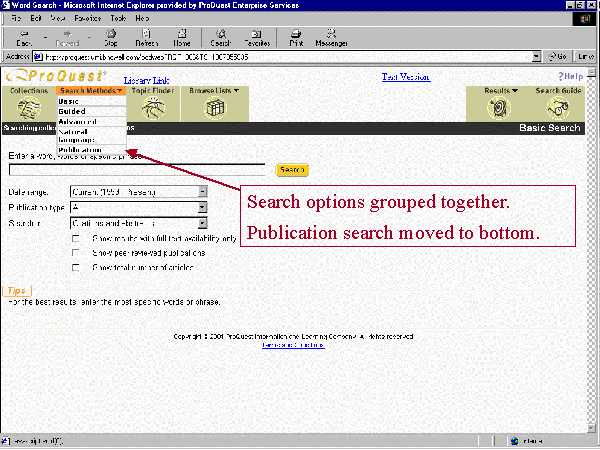The height and width of the screenshot is (450, 600).
Task: Tick the full text availability only checkbox
Action: [76, 238]
